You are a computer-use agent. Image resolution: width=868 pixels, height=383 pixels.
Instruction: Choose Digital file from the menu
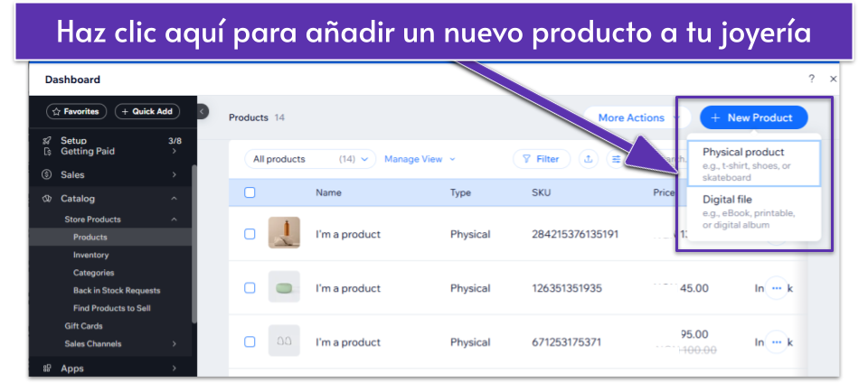point(753,211)
